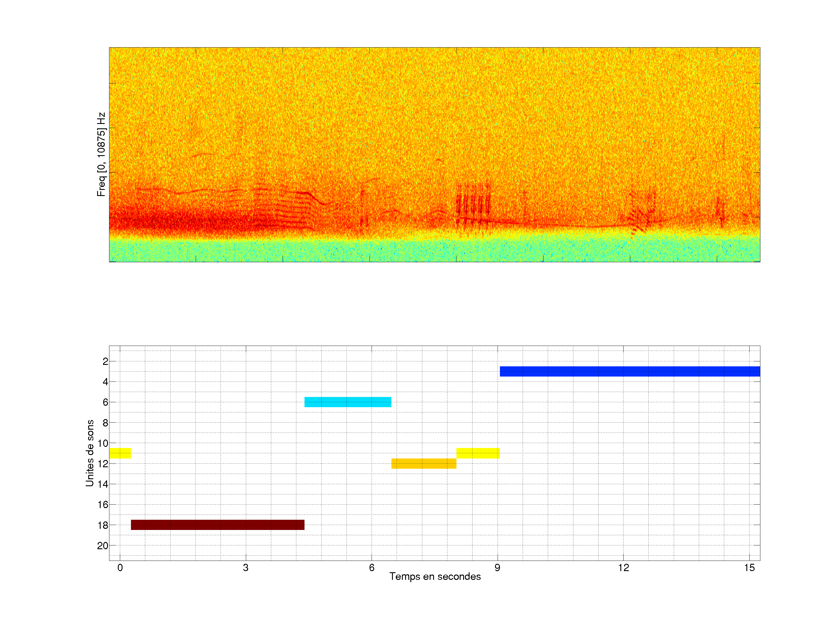Click the y-axis tick label 2
The image size is (840, 630).
coord(105,361)
